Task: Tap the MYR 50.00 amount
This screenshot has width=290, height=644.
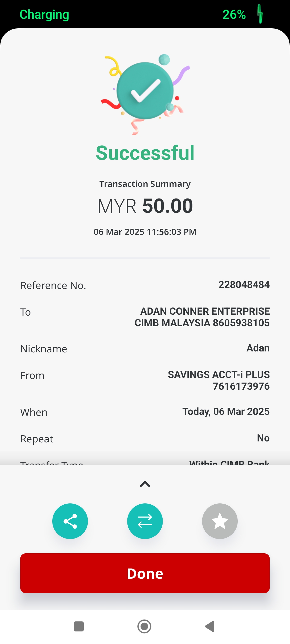Action: point(145,206)
